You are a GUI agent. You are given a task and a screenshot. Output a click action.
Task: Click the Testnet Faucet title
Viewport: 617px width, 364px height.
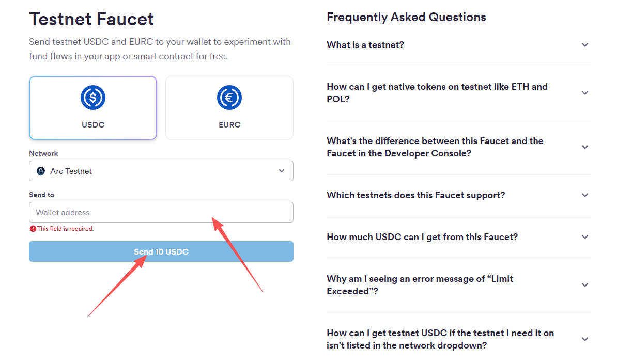pos(91,19)
